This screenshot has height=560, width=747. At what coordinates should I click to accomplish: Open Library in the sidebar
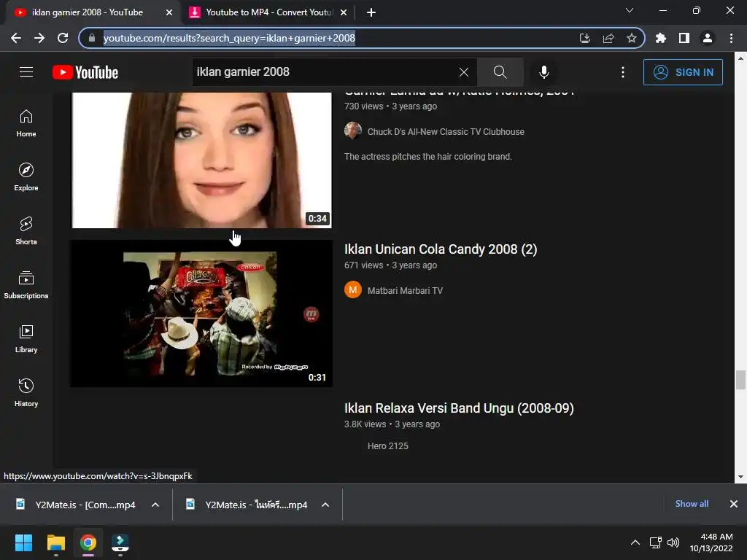click(x=26, y=338)
